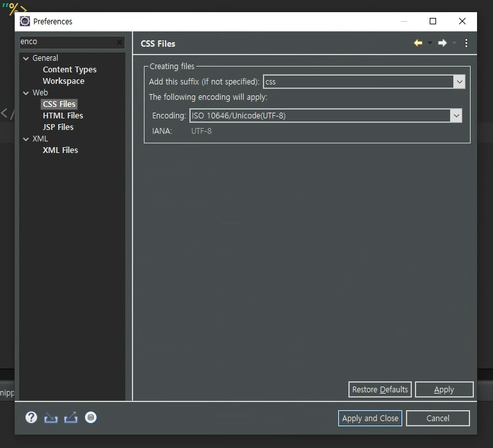Select Workspace preferences page
The image size is (493, 448).
click(63, 81)
